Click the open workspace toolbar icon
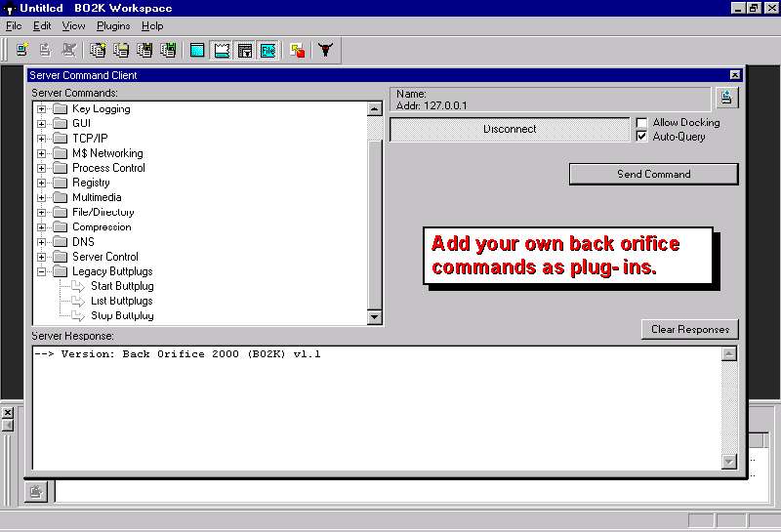This screenshot has height=532, width=781. (121, 50)
